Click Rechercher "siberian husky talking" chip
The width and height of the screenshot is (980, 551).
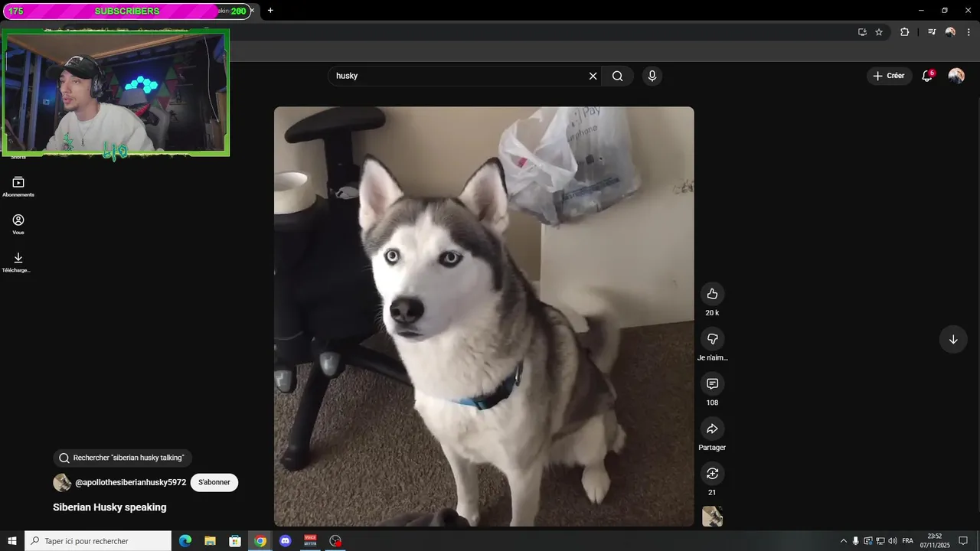tap(122, 458)
